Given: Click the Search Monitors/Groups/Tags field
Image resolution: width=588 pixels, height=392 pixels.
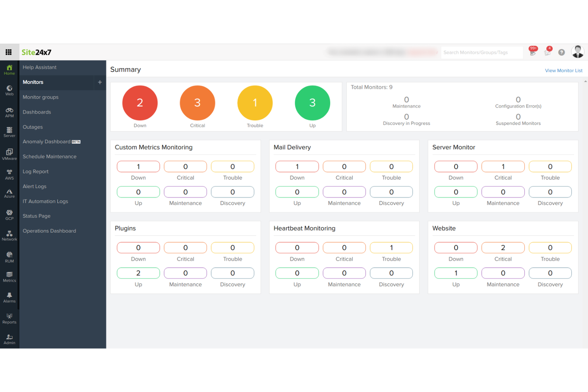Looking at the screenshot, I should (x=482, y=52).
